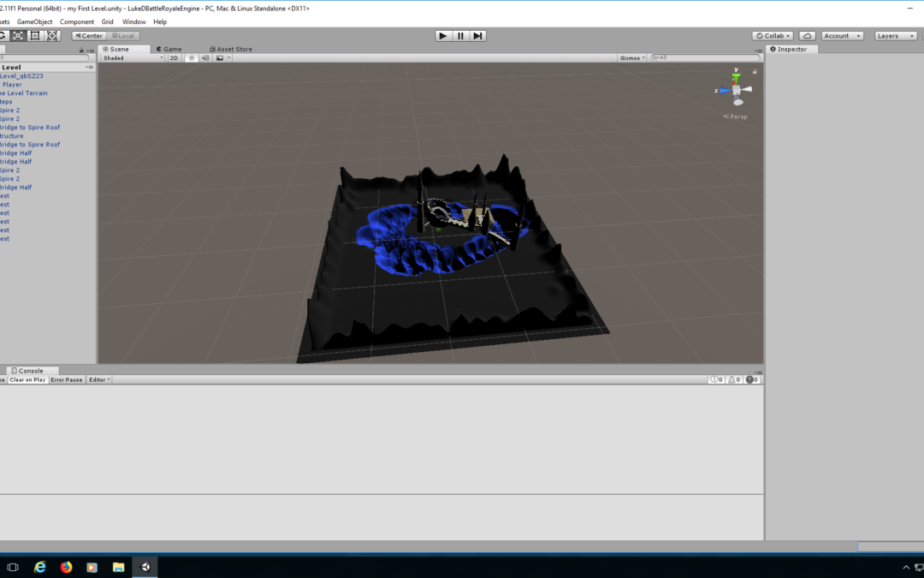Screen dimensions: 924x578
Task: Open Level scene options menu in Hierarchy
Action: point(90,68)
